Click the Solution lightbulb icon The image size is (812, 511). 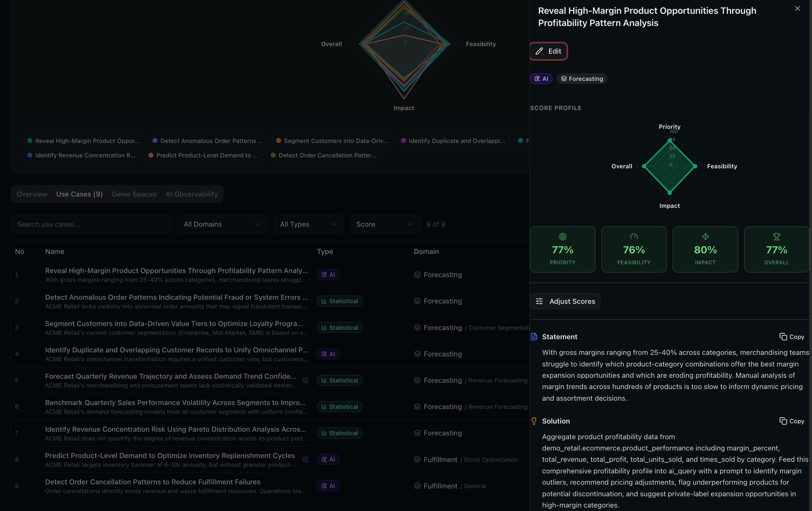click(534, 421)
